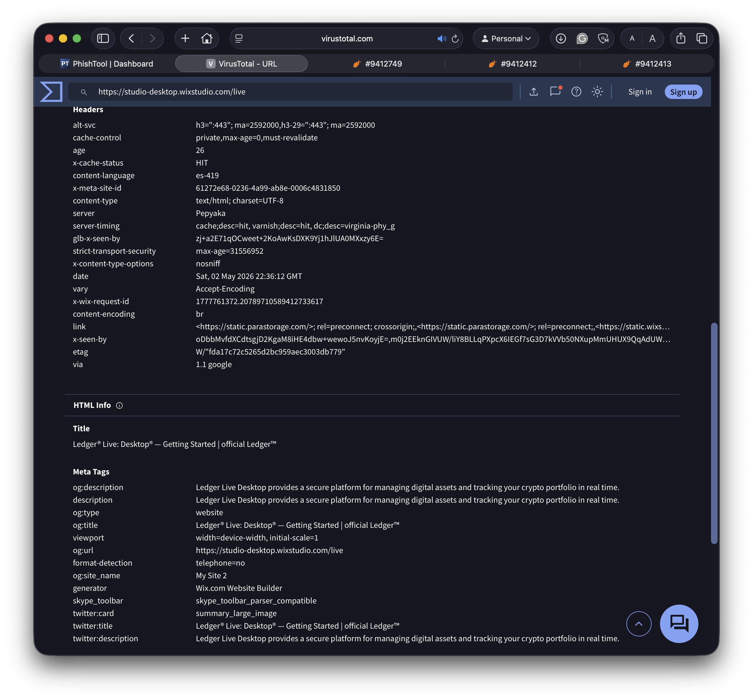Open the home page

click(207, 38)
